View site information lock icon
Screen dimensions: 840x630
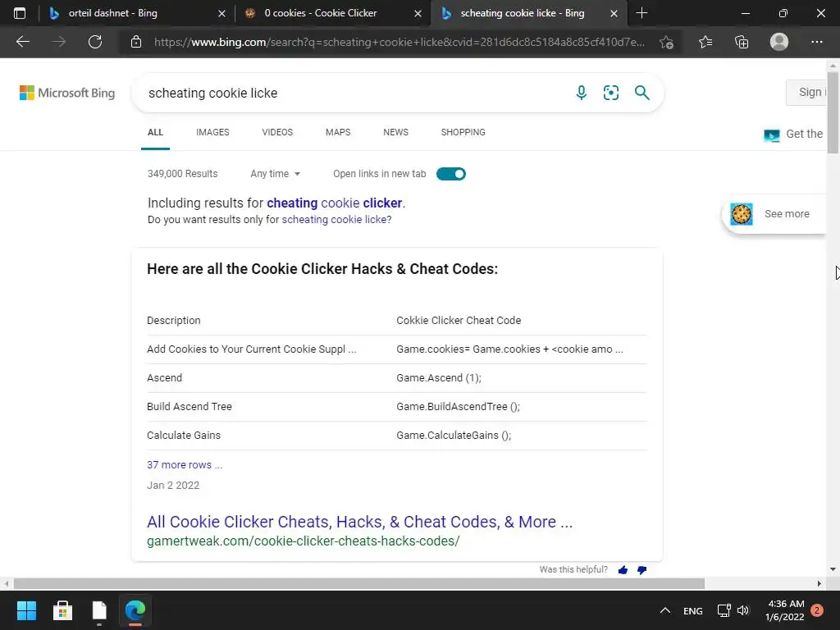[x=136, y=42]
